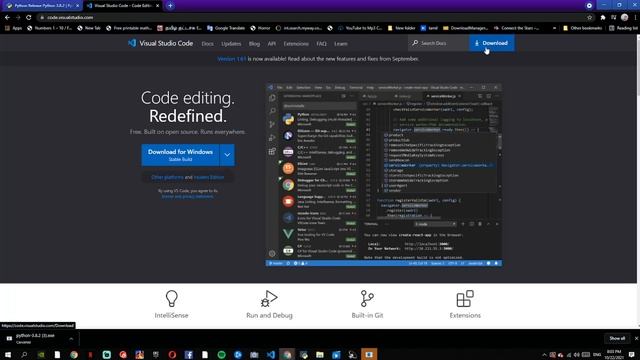Open the Apps bookmark shortcut
Viewport: 640px width, 360px height.
click(x=13, y=28)
